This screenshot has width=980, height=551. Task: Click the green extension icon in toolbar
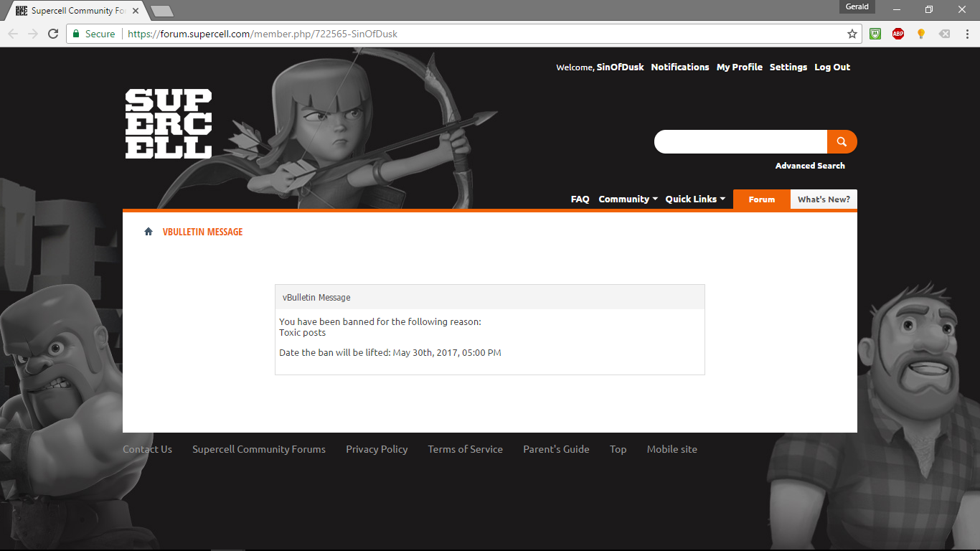click(875, 34)
